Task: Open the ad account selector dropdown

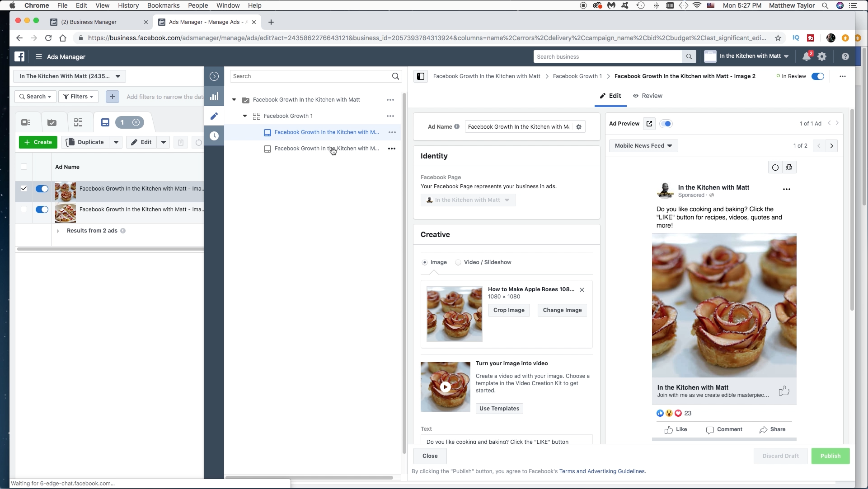Action: click(x=70, y=76)
